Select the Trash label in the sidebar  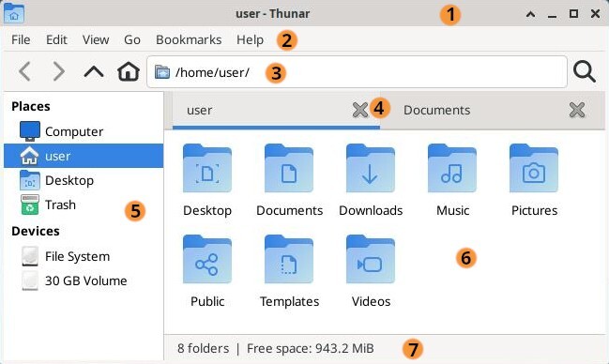[60, 205]
